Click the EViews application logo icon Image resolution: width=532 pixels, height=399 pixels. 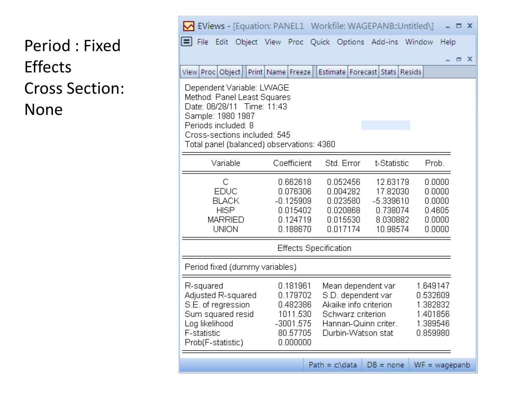[x=188, y=26]
